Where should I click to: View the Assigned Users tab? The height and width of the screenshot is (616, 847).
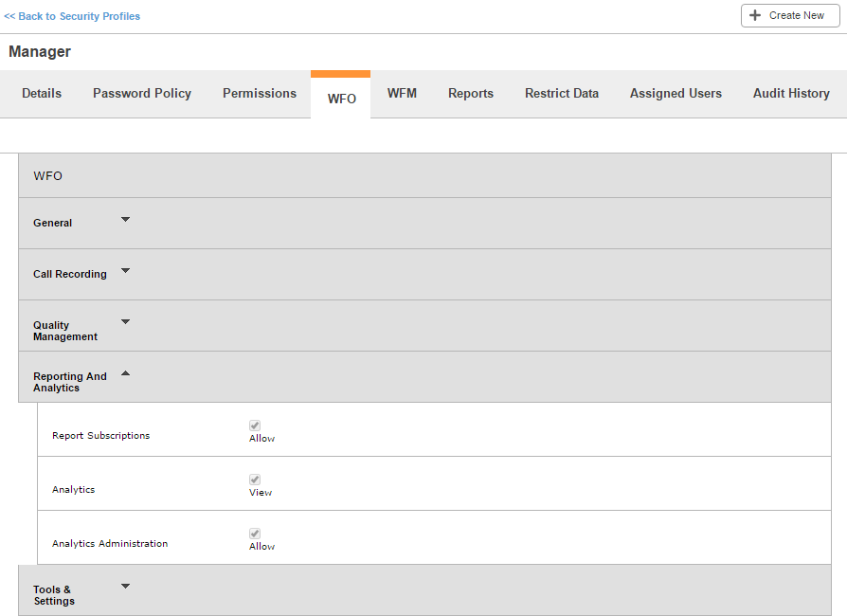[676, 94]
